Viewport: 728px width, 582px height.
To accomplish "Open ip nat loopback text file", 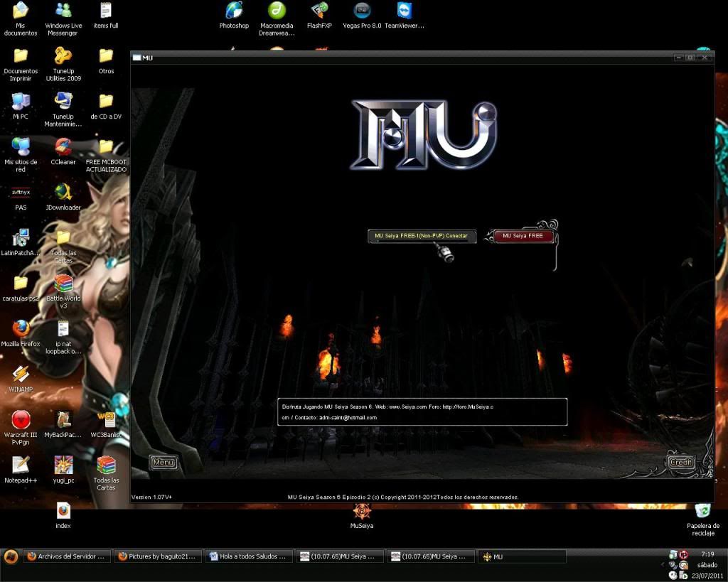I will pyautogui.click(x=63, y=338).
